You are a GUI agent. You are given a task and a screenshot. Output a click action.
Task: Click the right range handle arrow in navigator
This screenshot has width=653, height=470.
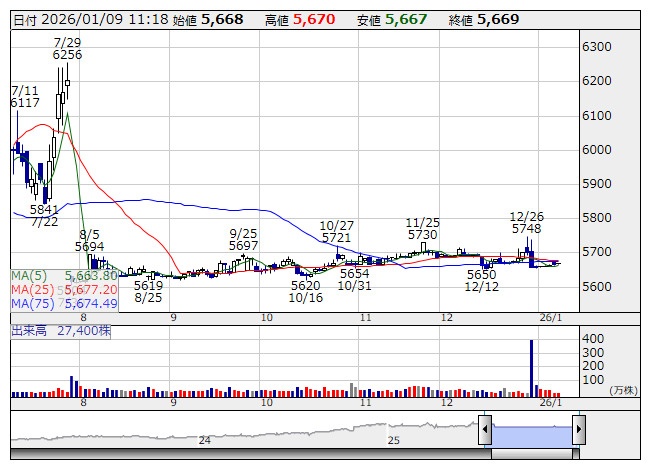[x=578, y=431]
